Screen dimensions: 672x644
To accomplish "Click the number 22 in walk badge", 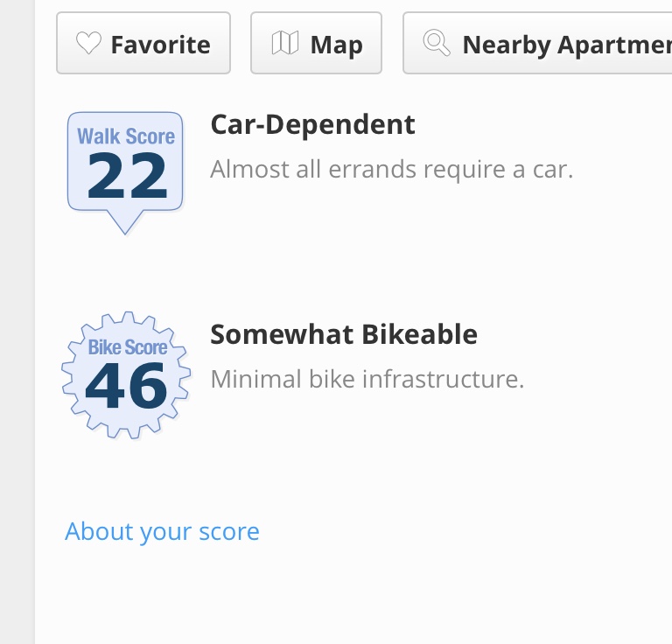I will click(x=127, y=176).
